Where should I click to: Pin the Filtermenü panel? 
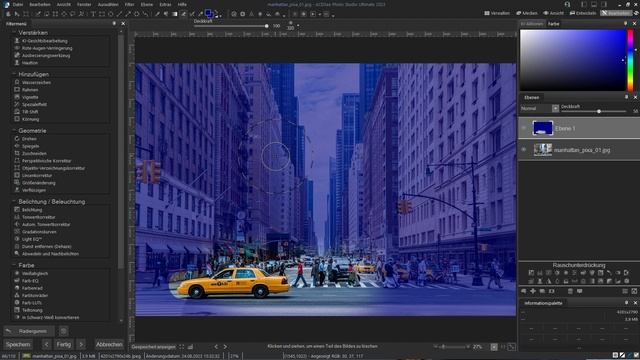(x=114, y=24)
